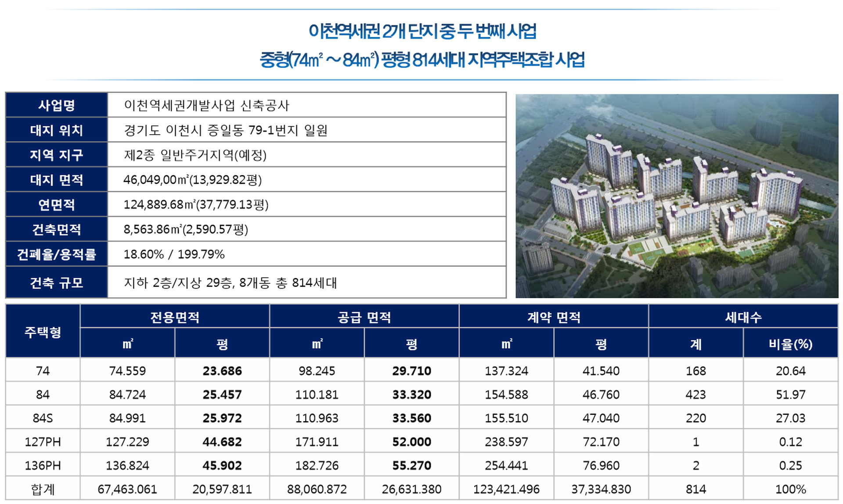Click the '건축 규모' label cell
843x504 pixels.
[57, 282]
